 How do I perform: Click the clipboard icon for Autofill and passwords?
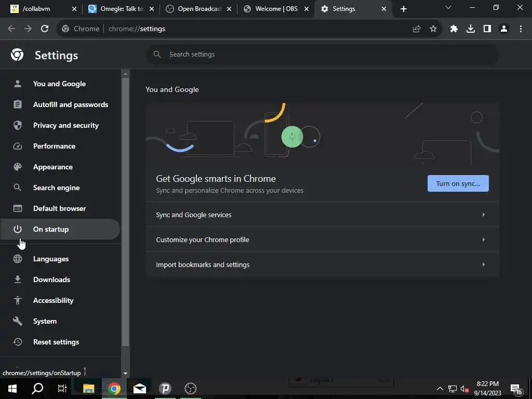pyautogui.click(x=18, y=104)
